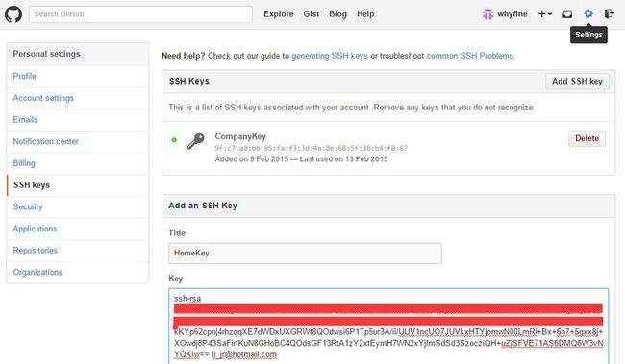Screen dimensions: 625x364
Task: Open Notification center in the sidebar
Action: pos(45,142)
